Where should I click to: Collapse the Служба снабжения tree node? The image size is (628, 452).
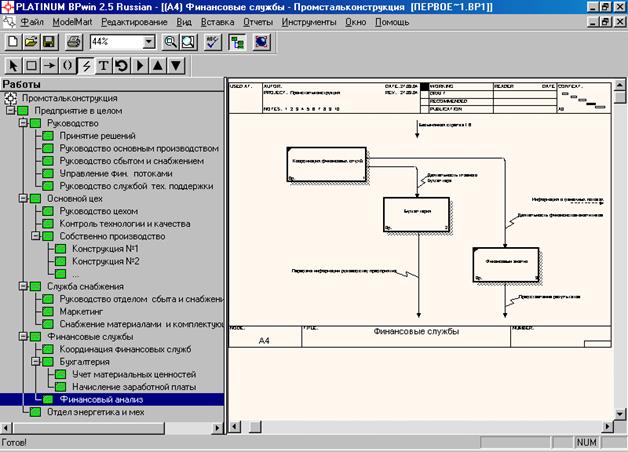point(23,286)
